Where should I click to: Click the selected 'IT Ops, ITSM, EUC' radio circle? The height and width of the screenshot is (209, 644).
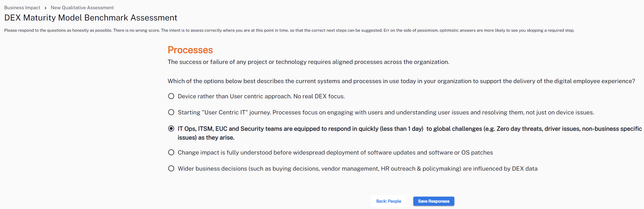pyautogui.click(x=171, y=128)
